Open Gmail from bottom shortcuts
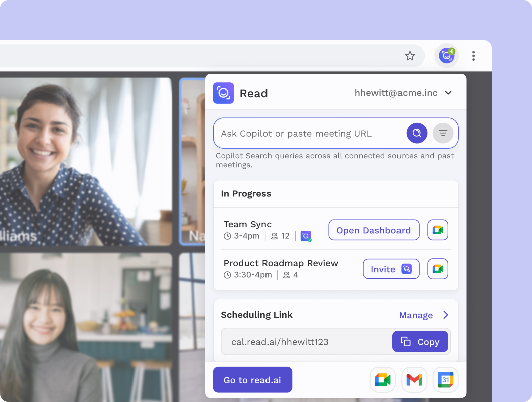532x402 pixels. (x=414, y=380)
